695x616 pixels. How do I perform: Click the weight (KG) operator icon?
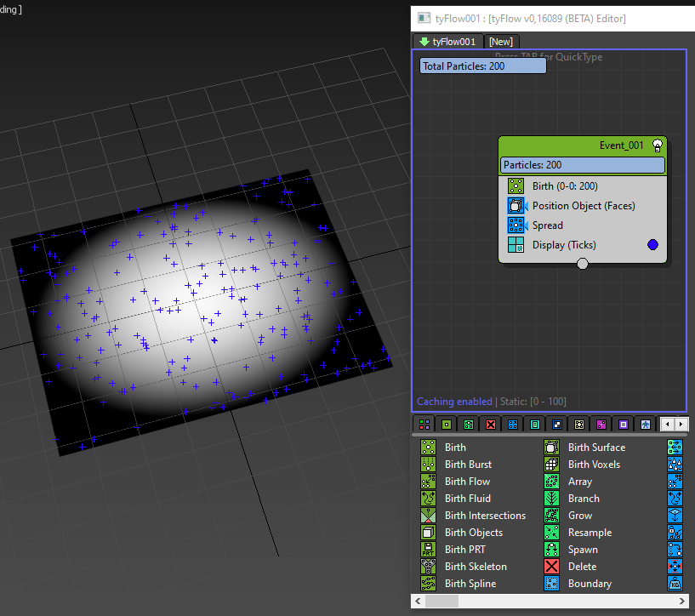[x=675, y=584]
